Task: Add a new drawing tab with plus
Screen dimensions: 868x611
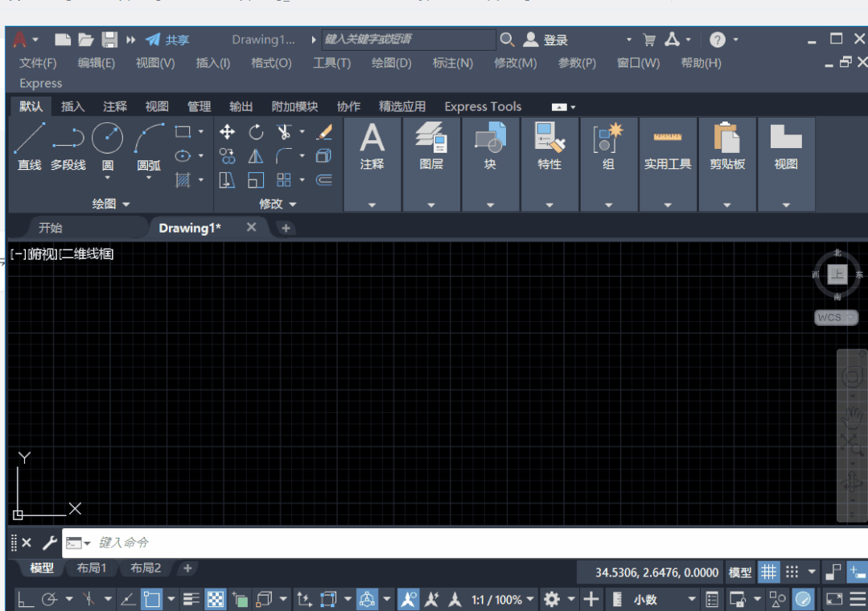Action: pos(286,229)
